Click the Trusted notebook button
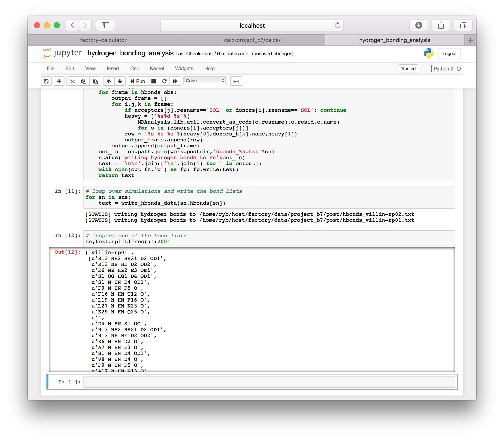504x440 pixels. [408, 68]
